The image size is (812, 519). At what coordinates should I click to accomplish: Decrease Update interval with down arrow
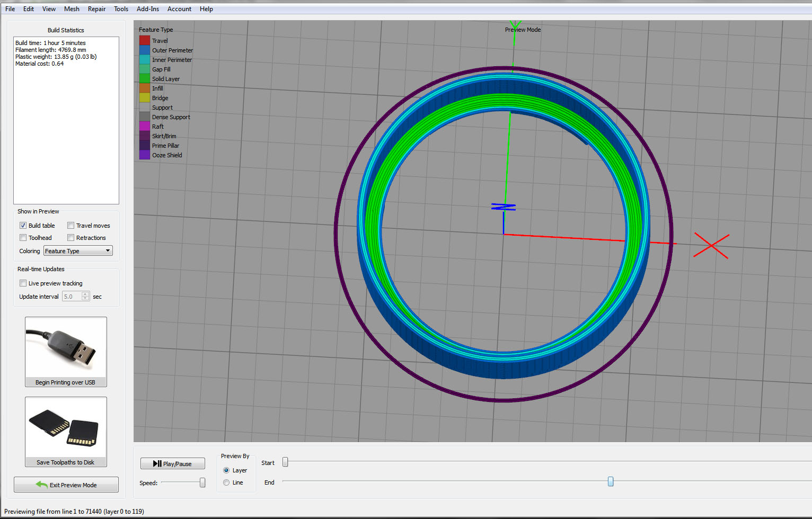[x=85, y=299]
